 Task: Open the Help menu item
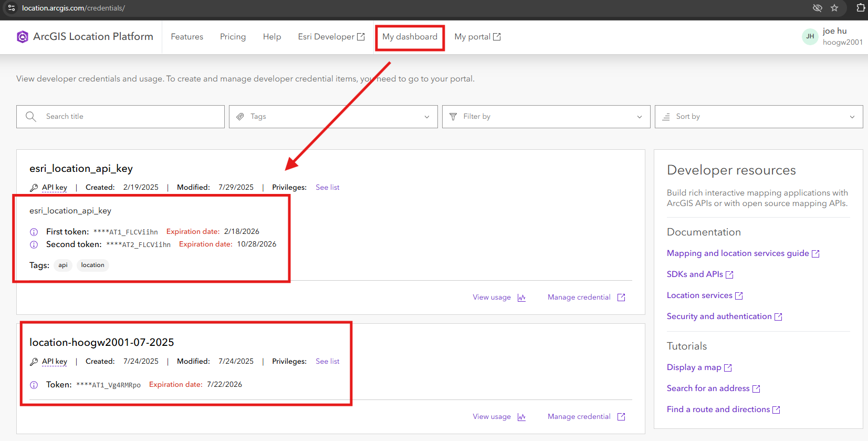(x=272, y=37)
